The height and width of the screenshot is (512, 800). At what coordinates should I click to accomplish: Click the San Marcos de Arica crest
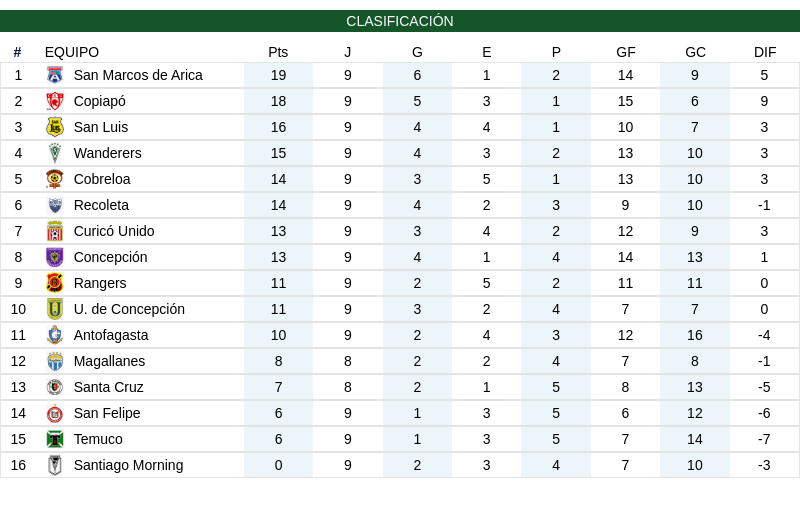tap(55, 75)
